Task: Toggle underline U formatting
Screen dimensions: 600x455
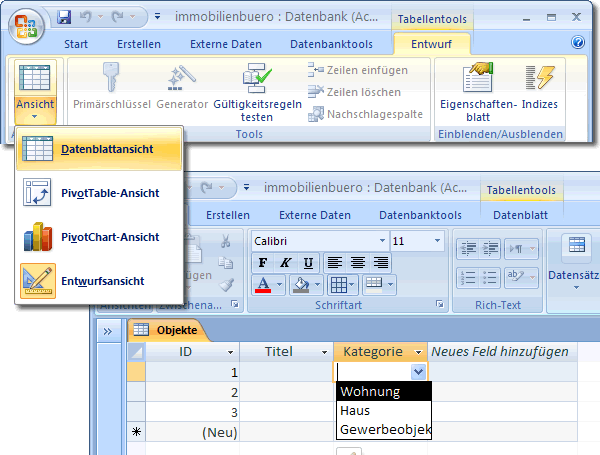Action: (x=308, y=263)
